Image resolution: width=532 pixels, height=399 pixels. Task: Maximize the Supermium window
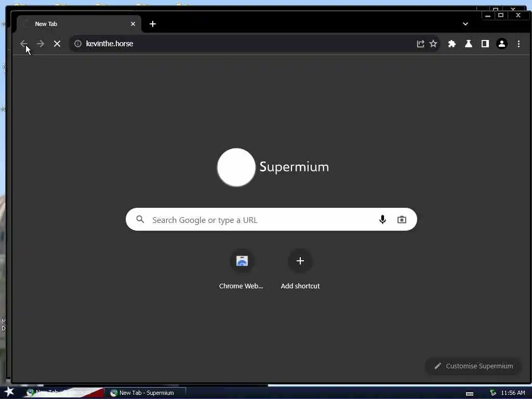(x=501, y=15)
